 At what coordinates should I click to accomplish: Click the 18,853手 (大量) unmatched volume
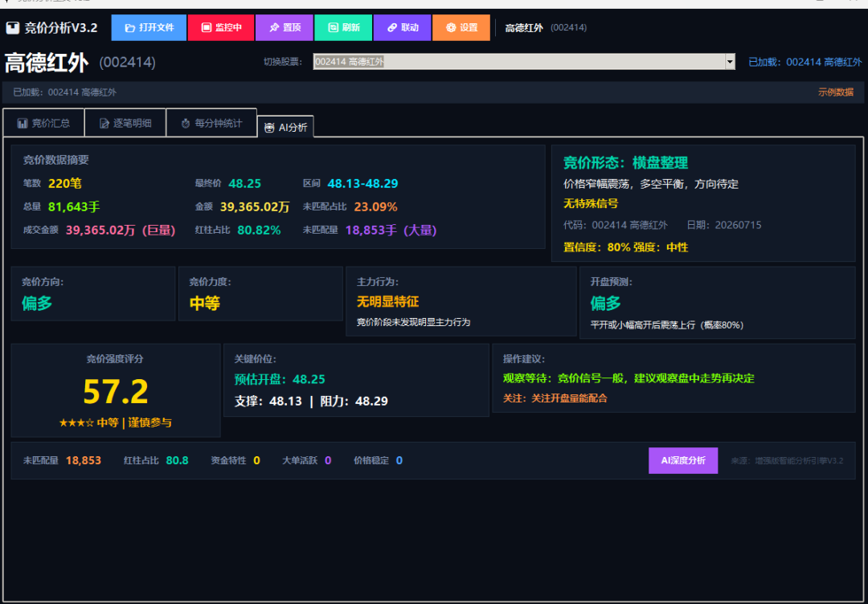pos(391,230)
